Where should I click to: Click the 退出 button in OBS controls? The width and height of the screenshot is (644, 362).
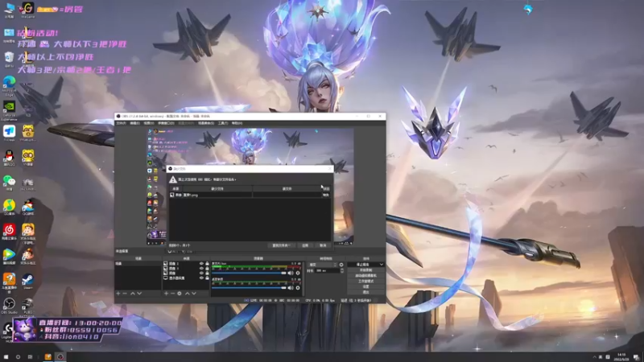[366, 292]
